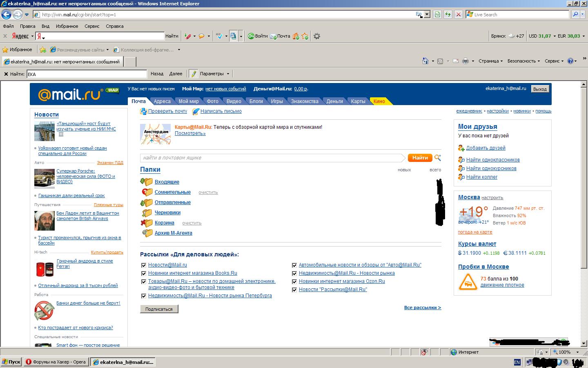Click the Add to favorites bar star icon

tap(43, 50)
